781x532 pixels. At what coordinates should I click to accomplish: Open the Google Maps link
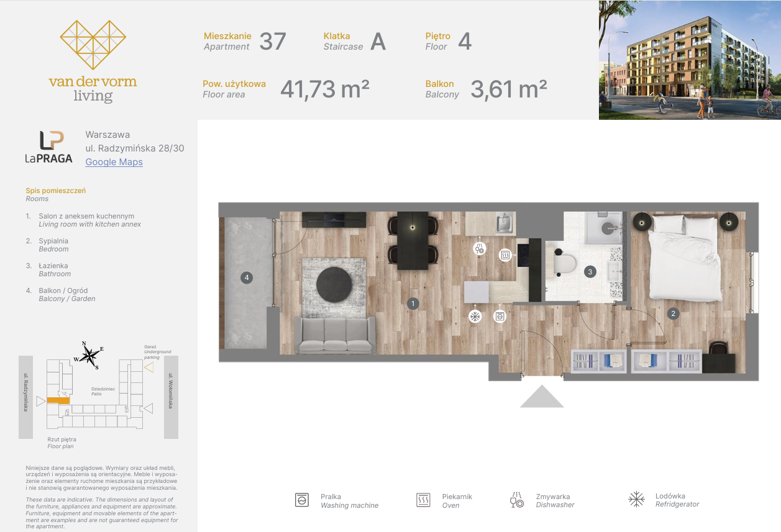click(114, 162)
